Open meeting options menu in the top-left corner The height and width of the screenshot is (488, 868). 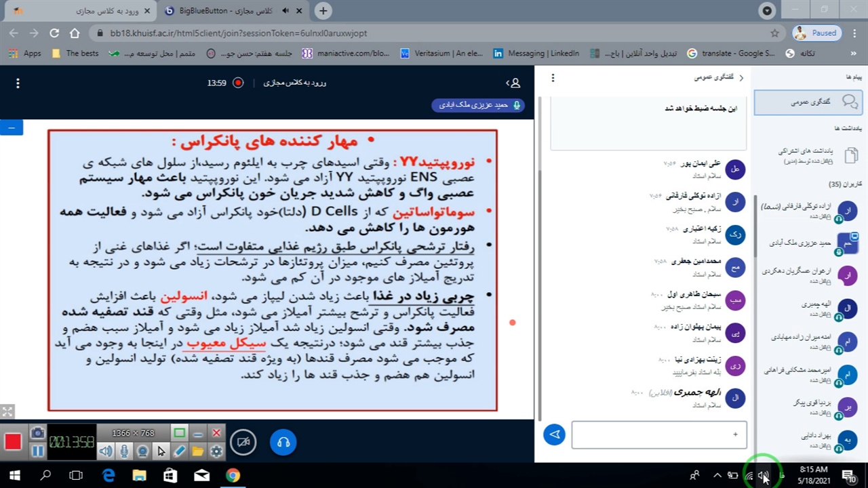[18, 83]
